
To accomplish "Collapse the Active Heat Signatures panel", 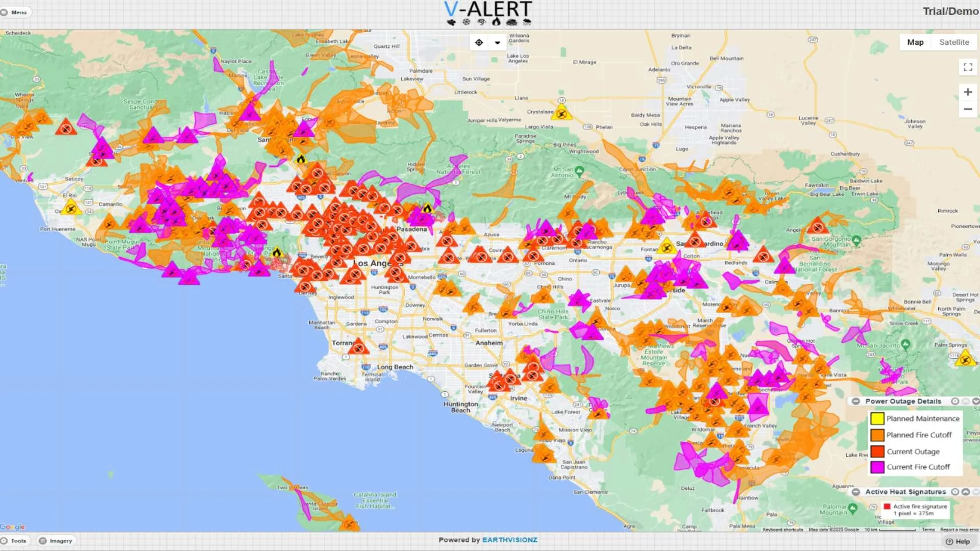I will pos(856,492).
